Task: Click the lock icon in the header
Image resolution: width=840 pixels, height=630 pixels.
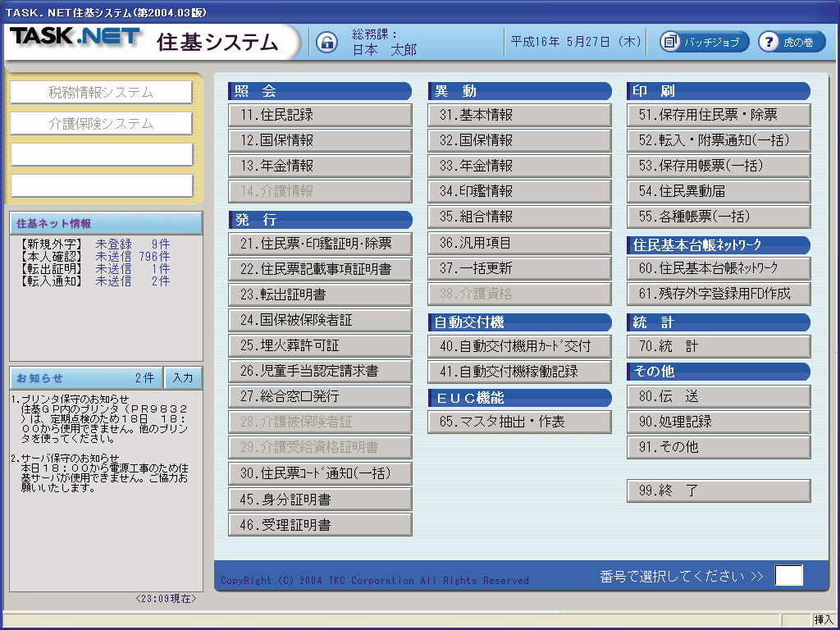Action: coord(326,42)
